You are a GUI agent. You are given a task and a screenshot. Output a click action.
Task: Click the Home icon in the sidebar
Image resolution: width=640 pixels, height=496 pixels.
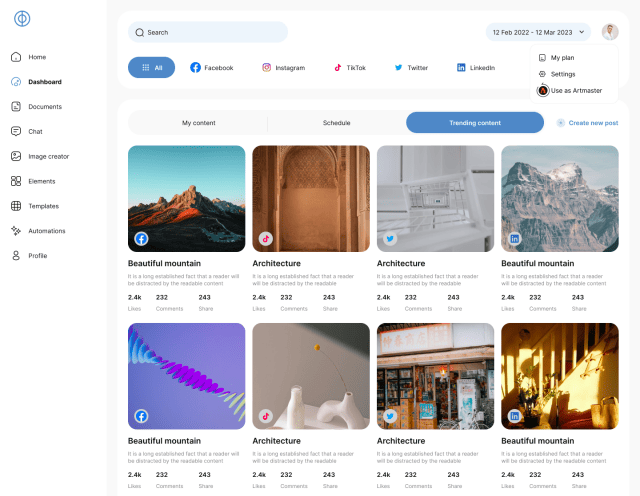point(16,57)
